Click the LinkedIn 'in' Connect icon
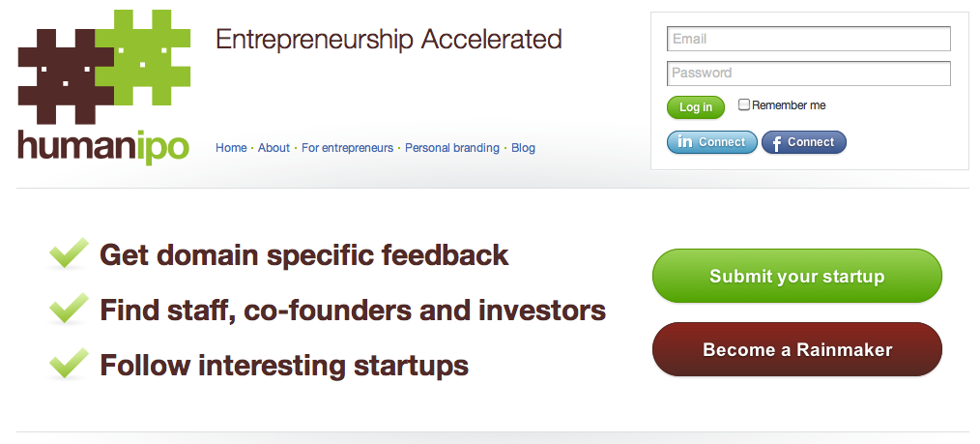The height and width of the screenshot is (444, 980). (685, 142)
